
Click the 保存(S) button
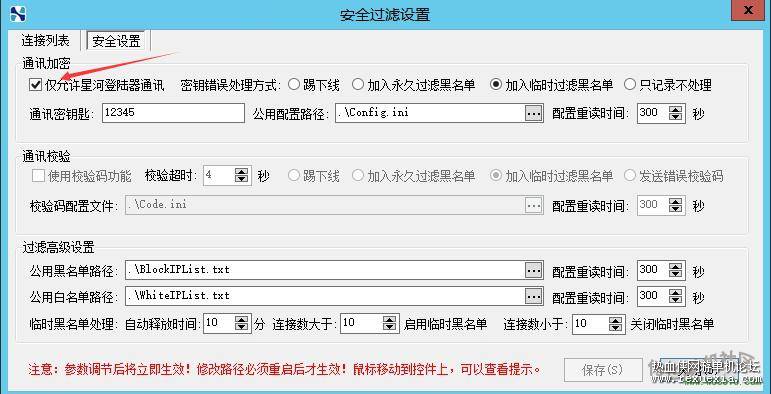pos(603,369)
